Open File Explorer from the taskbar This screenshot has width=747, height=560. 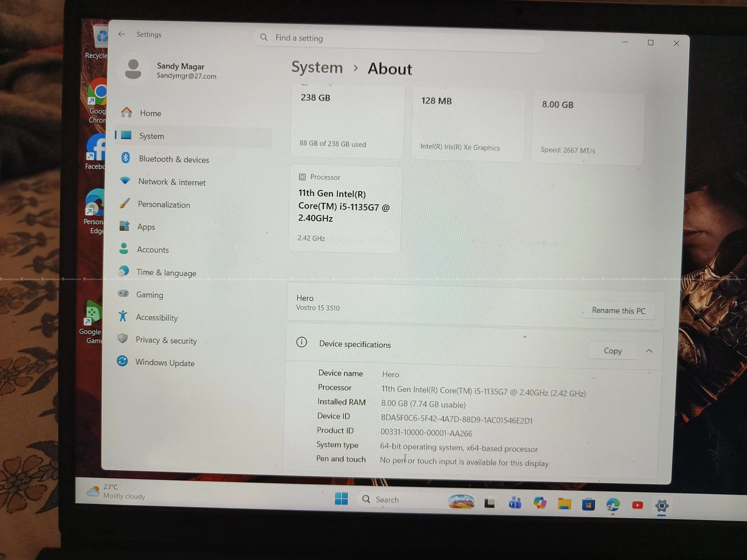564,504
